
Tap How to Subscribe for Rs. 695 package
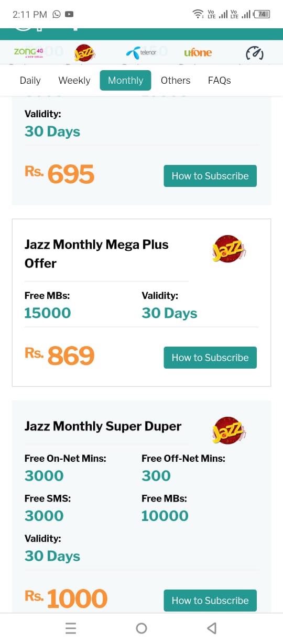[210, 176]
